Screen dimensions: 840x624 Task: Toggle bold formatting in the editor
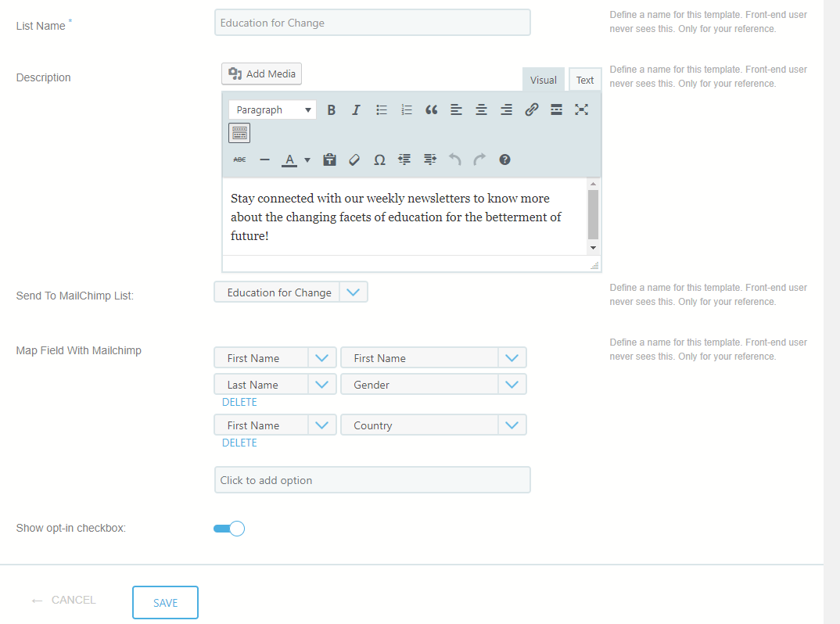[x=331, y=109]
